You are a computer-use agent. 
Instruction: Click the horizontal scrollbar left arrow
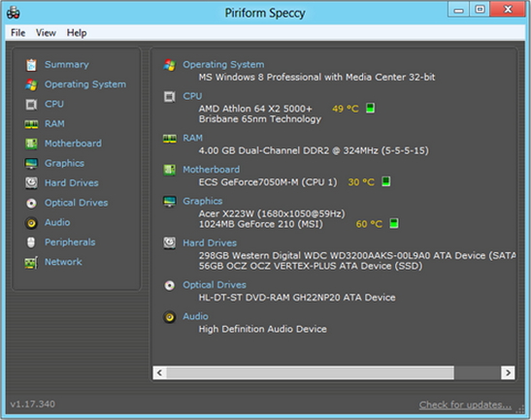tap(159, 372)
